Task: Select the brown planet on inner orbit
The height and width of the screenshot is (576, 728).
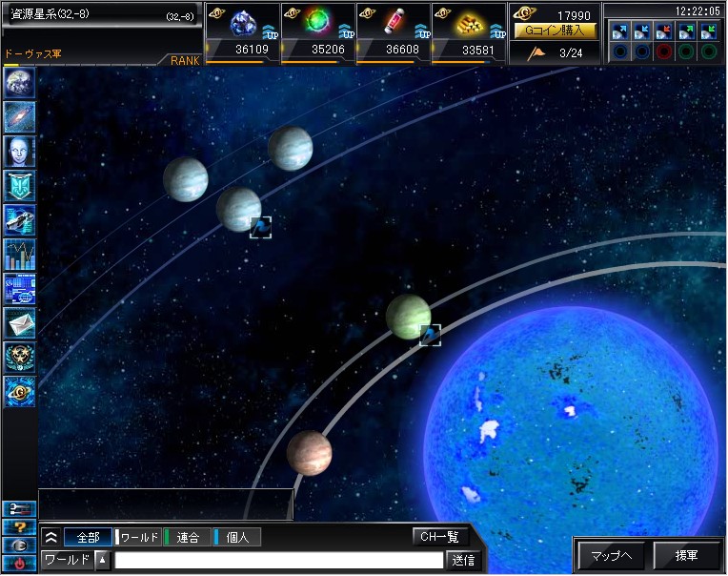Action: (310, 453)
